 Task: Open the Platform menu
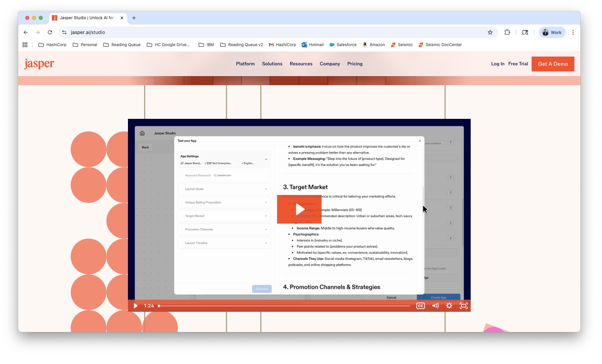coord(245,64)
